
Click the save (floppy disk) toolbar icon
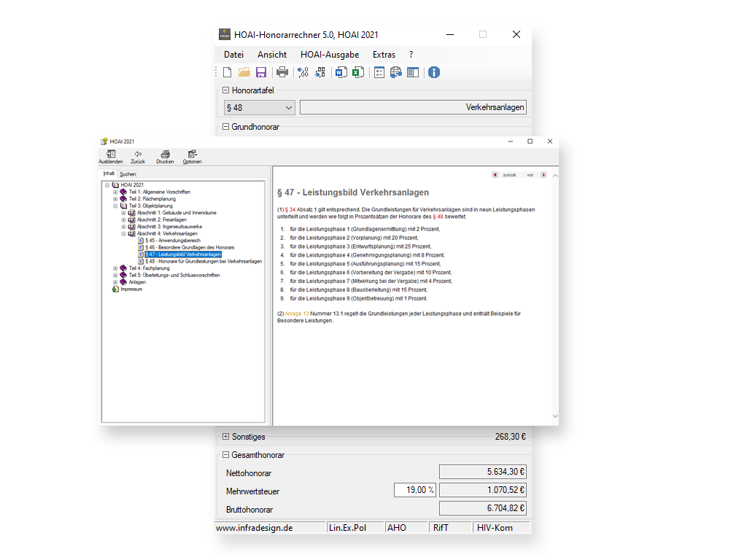[x=260, y=72]
